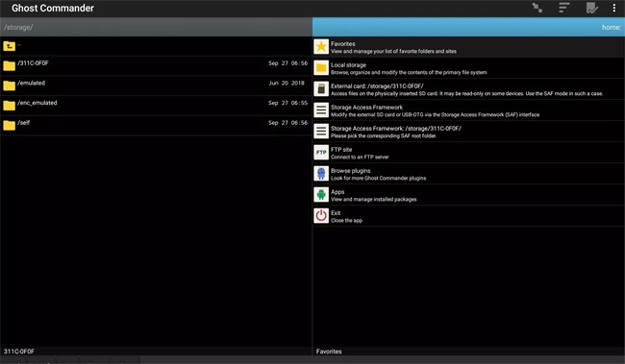The image size is (625, 364).
Task: Open FTP site entry
Action: pyautogui.click(x=469, y=153)
